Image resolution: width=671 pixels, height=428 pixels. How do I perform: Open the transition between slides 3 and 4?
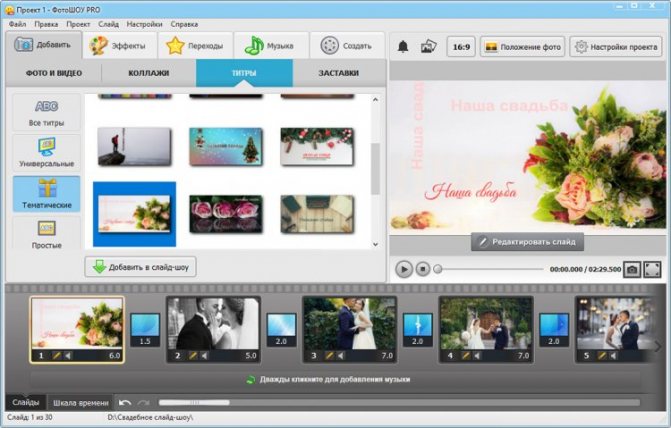(418, 330)
